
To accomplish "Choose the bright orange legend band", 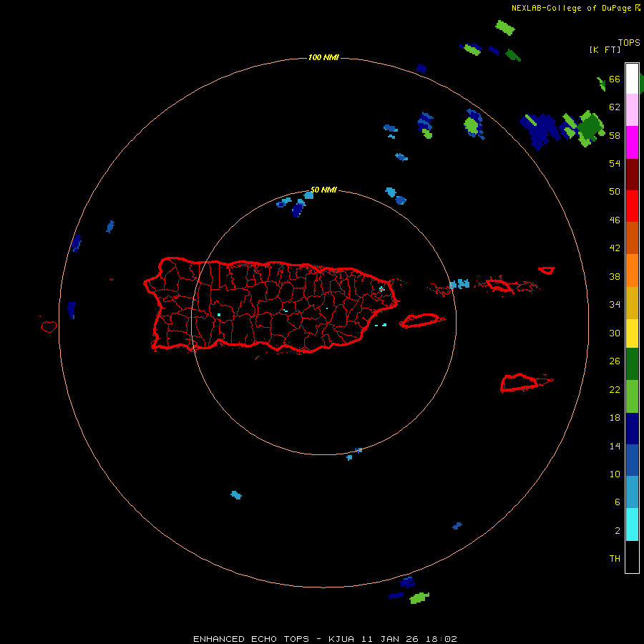I will [x=632, y=270].
